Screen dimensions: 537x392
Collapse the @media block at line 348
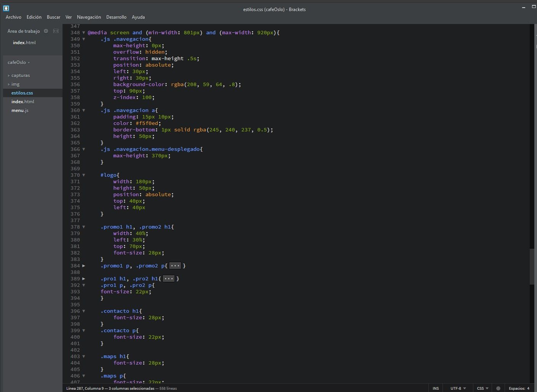pos(84,33)
